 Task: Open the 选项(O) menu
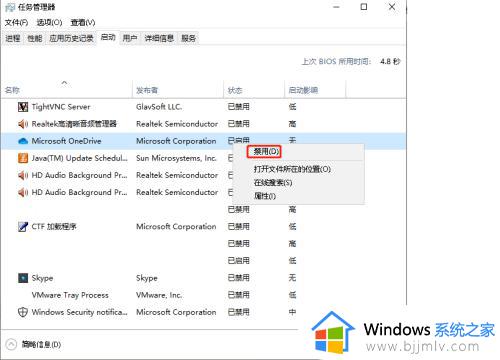pos(49,22)
